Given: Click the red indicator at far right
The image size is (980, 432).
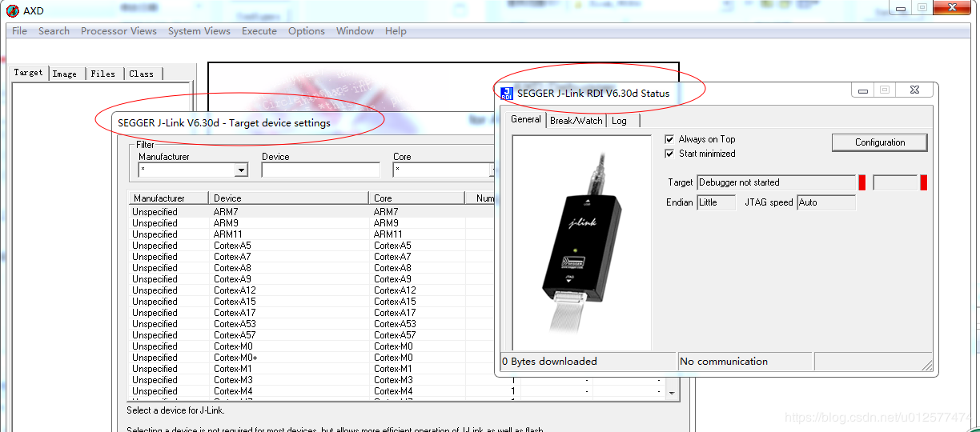Looking at the screenshot, I should [x=923, y=182].
